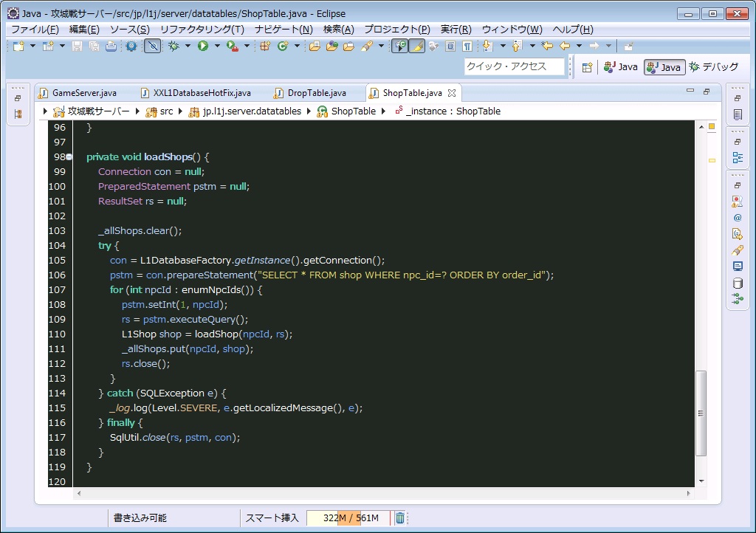Expand the breadcrumb arrow after src

point(180,111)
